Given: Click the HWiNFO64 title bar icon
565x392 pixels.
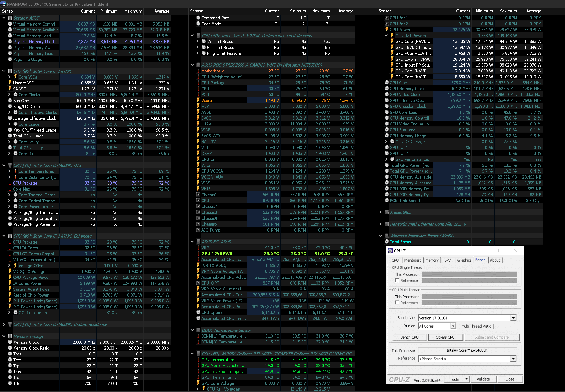Looking at the screenshot, I should coord(3,4).
